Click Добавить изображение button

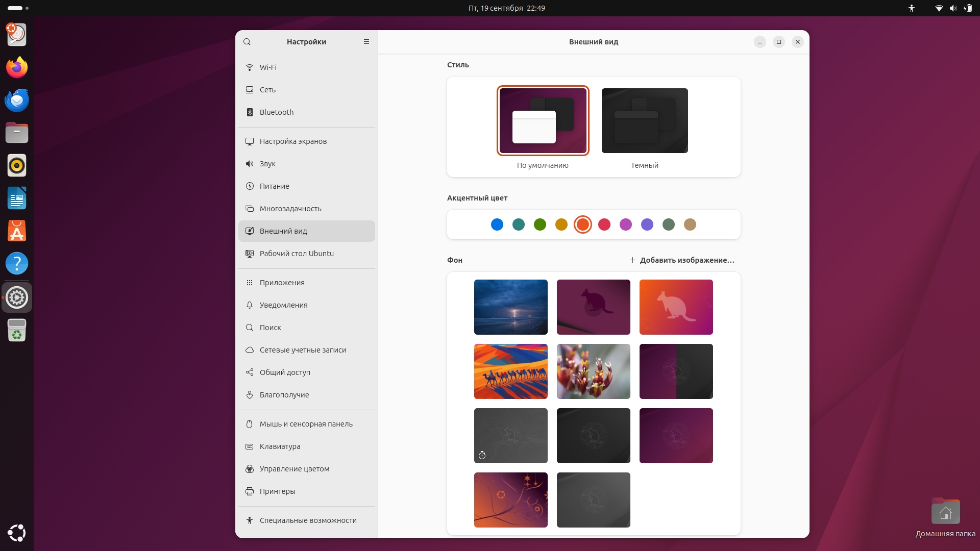click(682, 260)
